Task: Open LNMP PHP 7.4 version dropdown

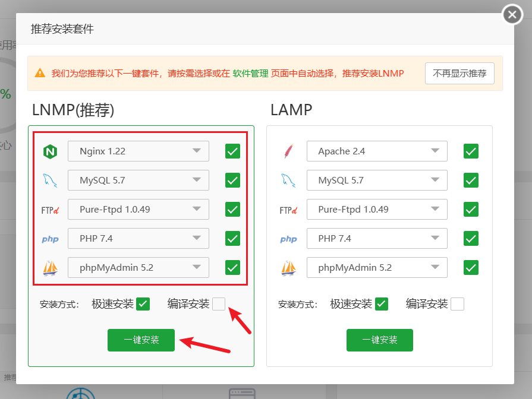Action: 138,239
